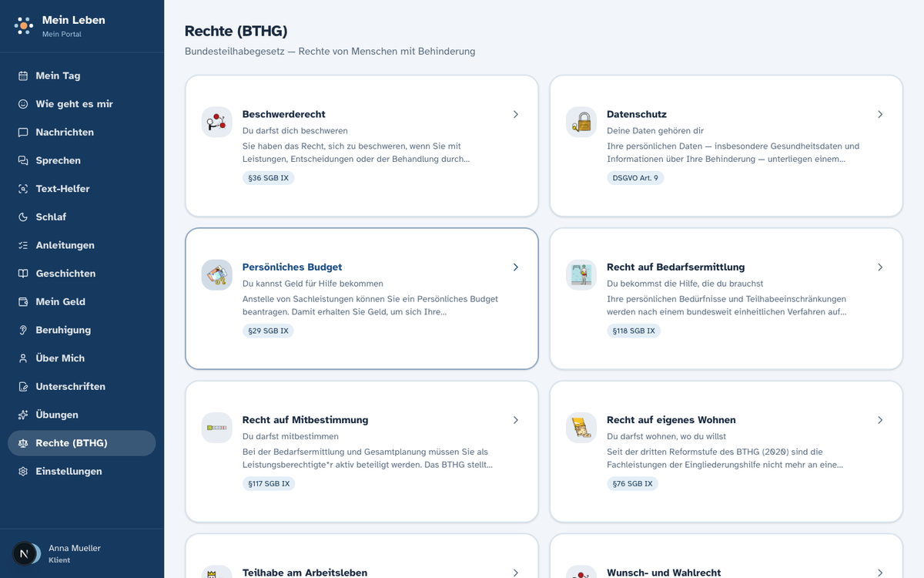Click the §76 SGB IX badge
Image resolution: width=924 pixels, height=578 pixels.
[x=632, y=484]
